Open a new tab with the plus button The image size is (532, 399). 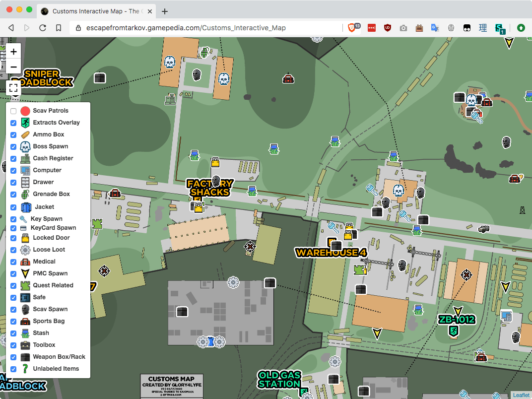[x=164, y=11]
